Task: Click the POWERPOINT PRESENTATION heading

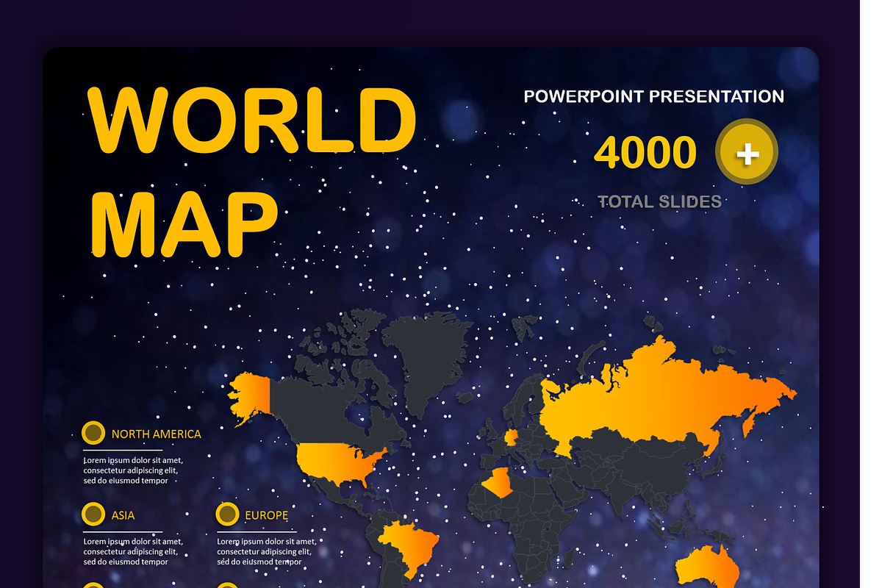Action: pos(653,96)
